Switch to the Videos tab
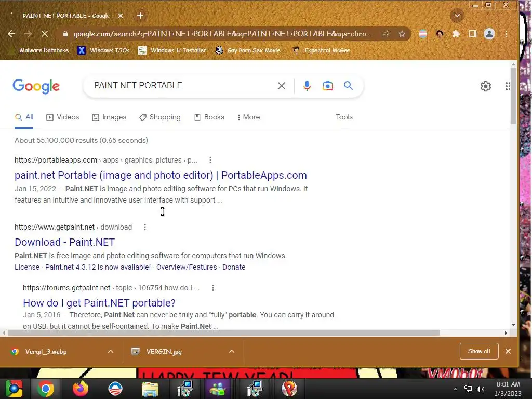The height and width of the screenshot is (399, 532). coord(63,117)
